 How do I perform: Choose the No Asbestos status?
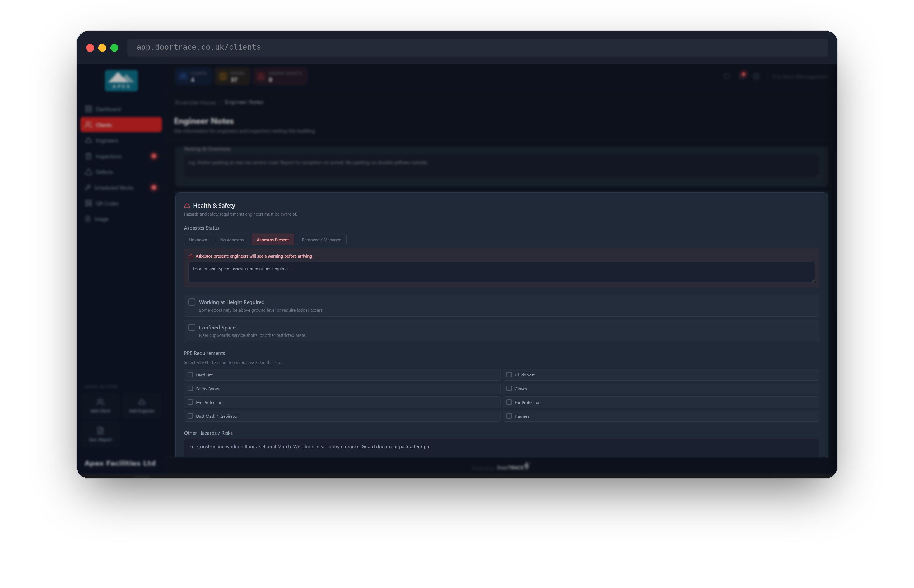pos(232,239)
